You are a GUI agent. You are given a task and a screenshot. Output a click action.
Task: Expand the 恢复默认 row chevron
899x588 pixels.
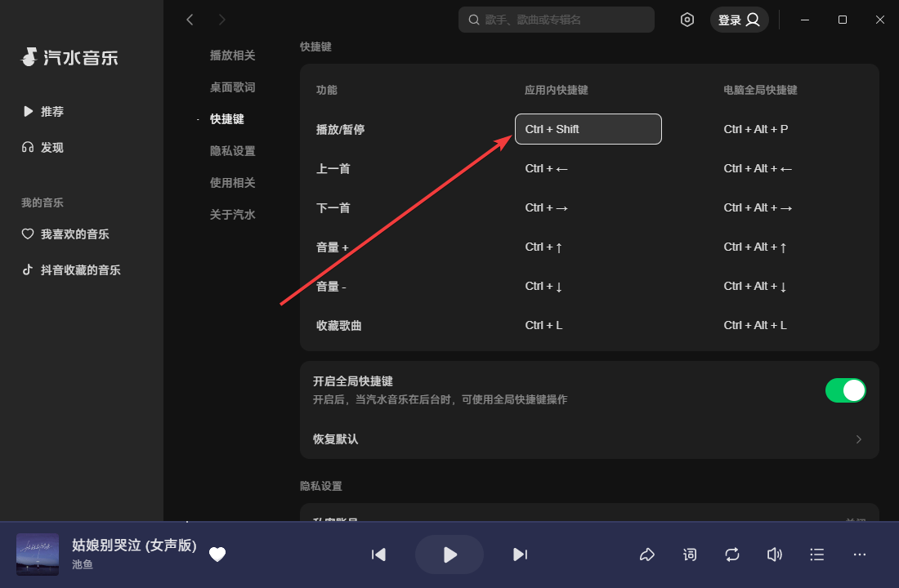[858, 439]
